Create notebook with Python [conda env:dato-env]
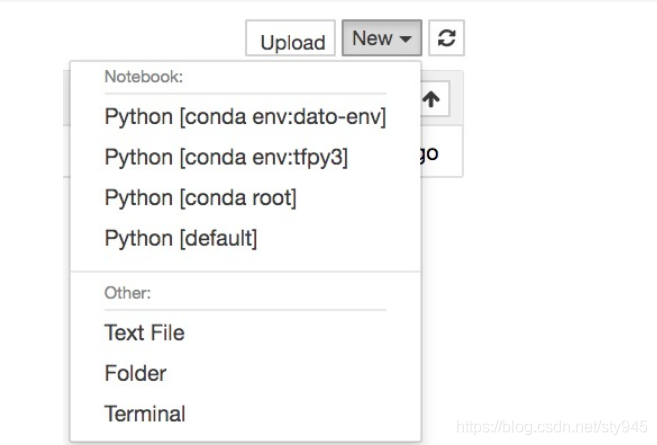657x445 pixels. click(x=245, y=117)
